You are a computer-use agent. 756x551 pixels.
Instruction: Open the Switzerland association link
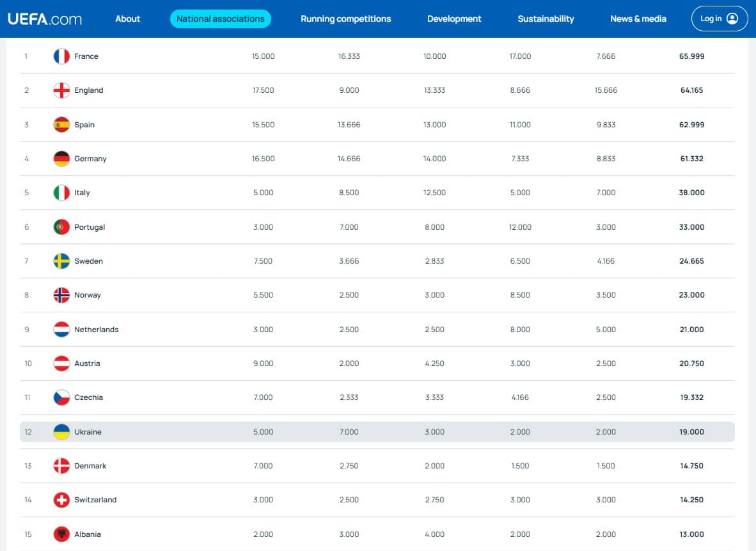95,500
